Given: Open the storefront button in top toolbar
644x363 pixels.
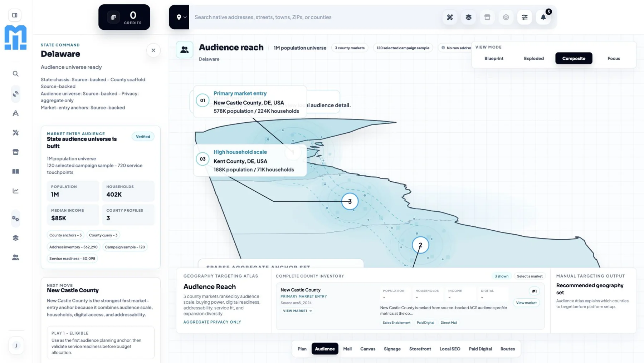Looking at the screenshot, I should (487, 17).
